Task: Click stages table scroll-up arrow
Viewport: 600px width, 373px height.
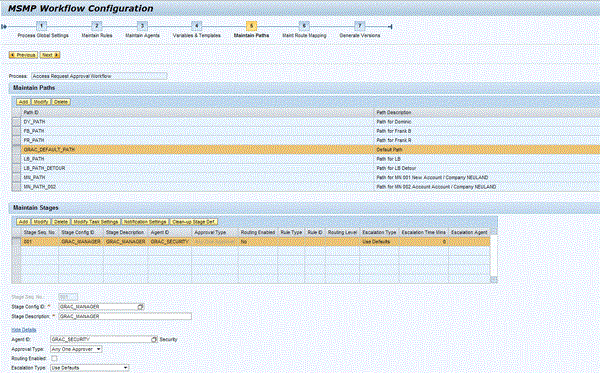Action: (494, 231)
